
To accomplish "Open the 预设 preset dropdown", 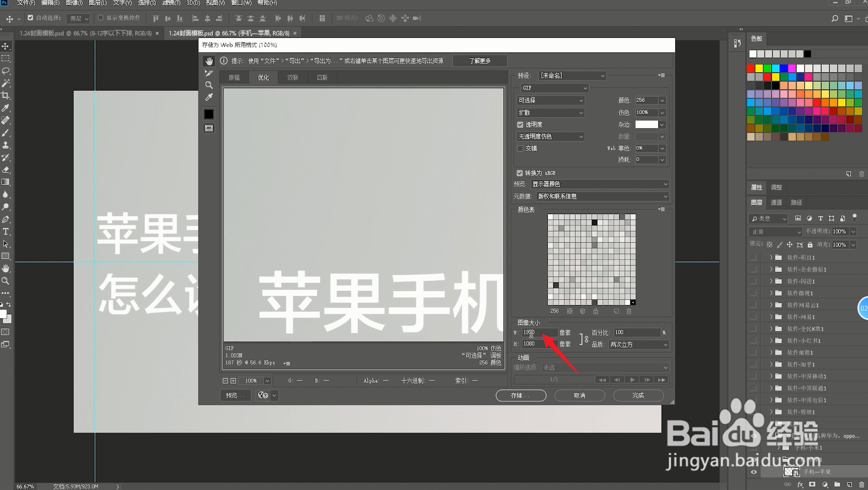I will pos(572,76).
